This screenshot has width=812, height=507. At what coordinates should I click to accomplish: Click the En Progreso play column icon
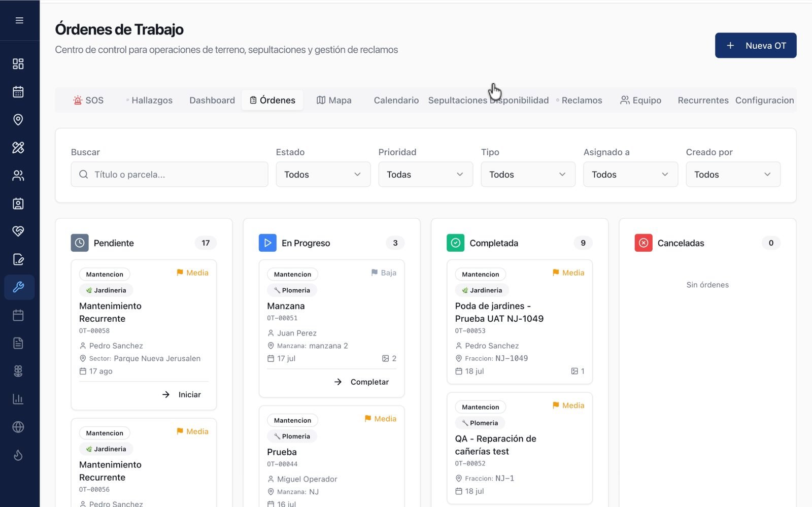pos(267,243)
